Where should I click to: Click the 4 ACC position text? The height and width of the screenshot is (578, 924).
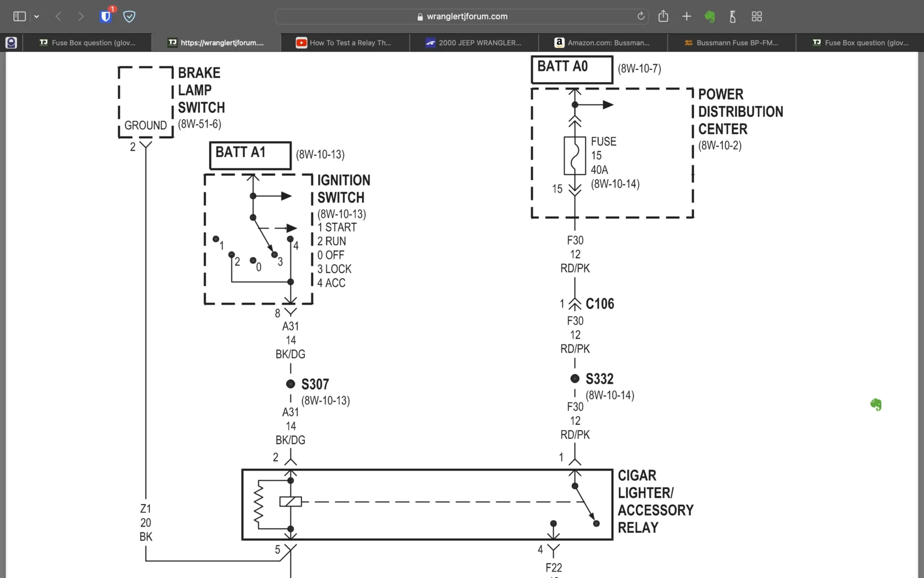(331, 283)
